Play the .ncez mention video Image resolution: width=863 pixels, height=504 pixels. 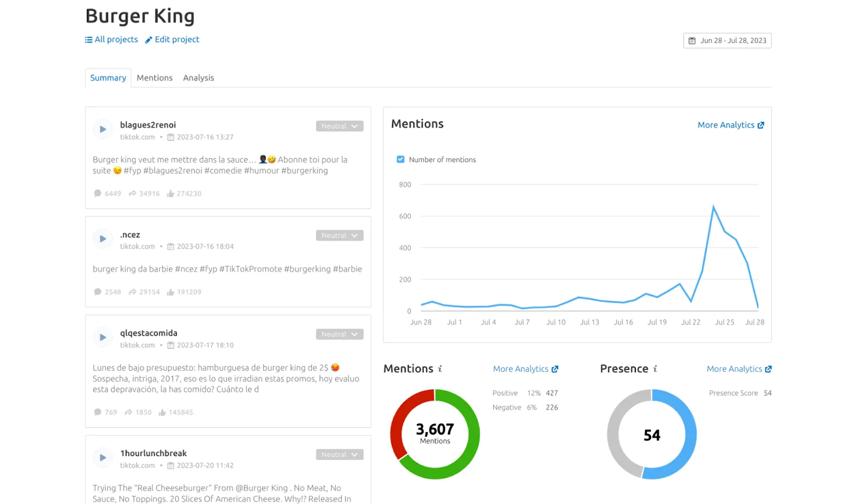coord(102,239)
